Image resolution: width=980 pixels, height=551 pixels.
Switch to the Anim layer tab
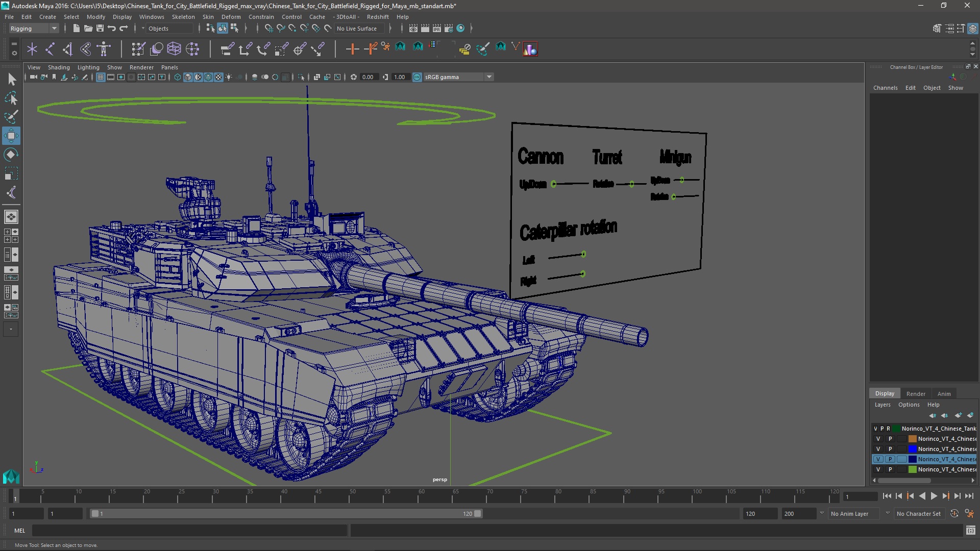tap(944, 394)
